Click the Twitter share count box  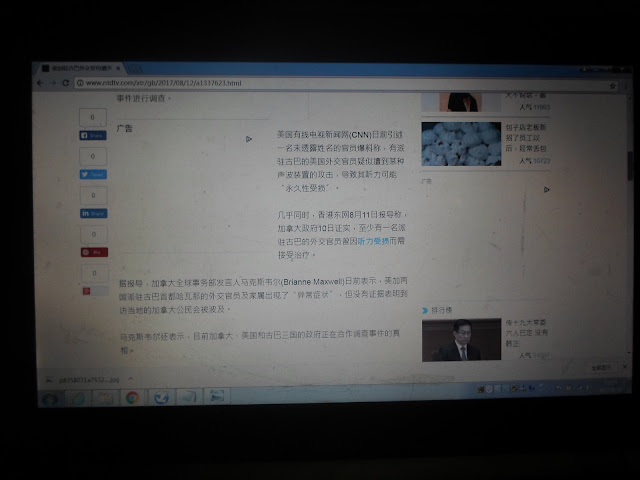pyautogui.click(x=93, y=156)
